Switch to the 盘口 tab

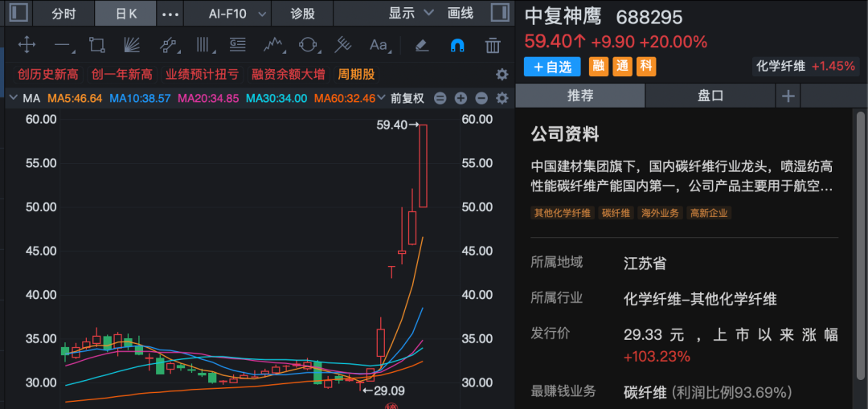click(x=710, y=96)
